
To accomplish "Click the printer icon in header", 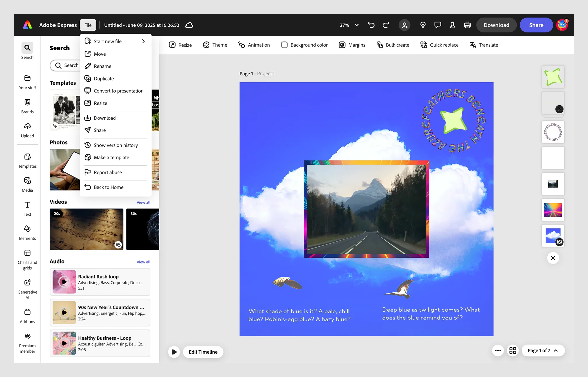I will 467,25.
